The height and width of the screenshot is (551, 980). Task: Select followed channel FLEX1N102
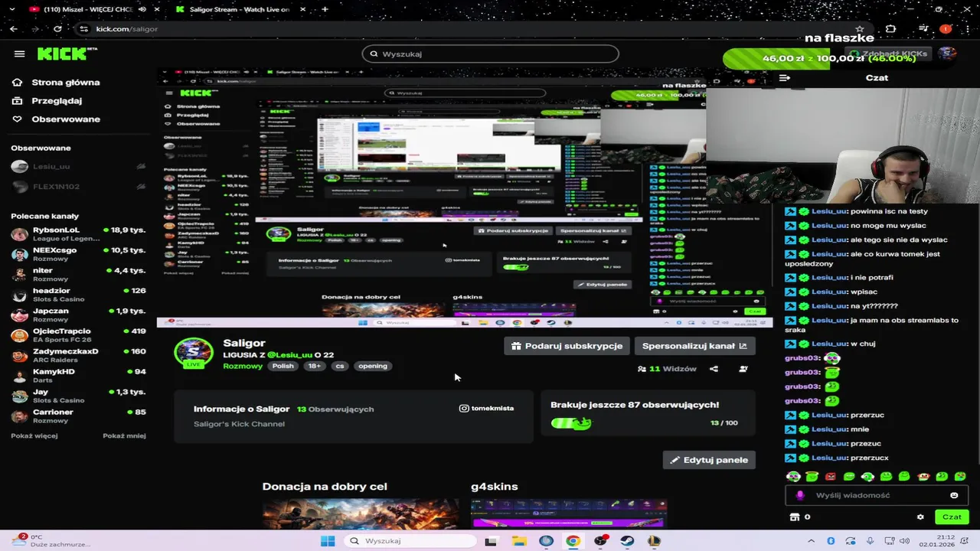click(x=78, y=186)
